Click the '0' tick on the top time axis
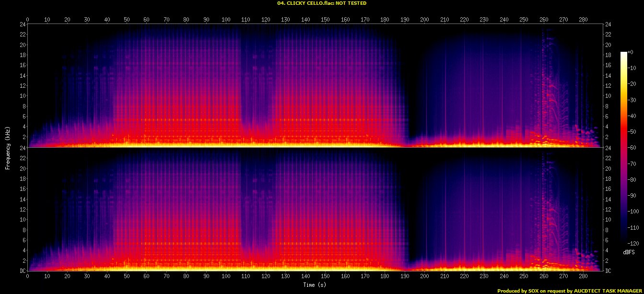 coord(28,19)
